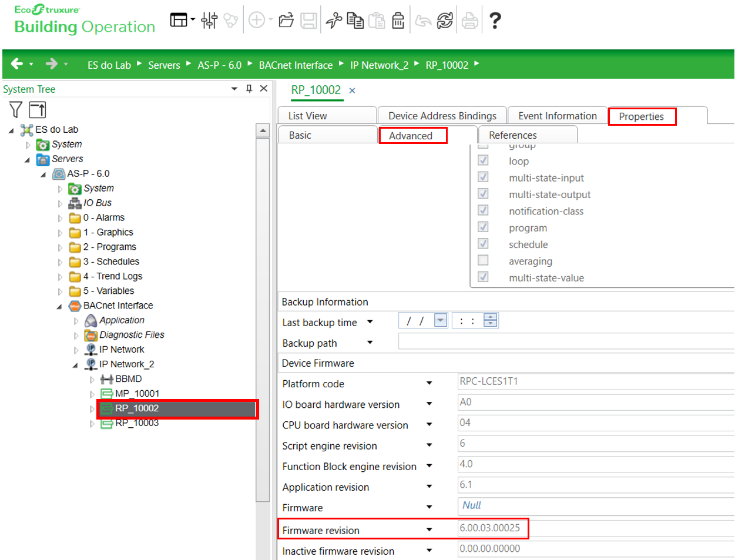Switch to the List View tab
735x560 pixels.
(327, 116)
